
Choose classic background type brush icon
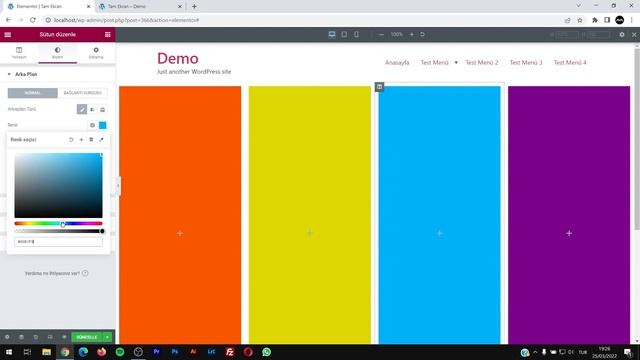82,109
